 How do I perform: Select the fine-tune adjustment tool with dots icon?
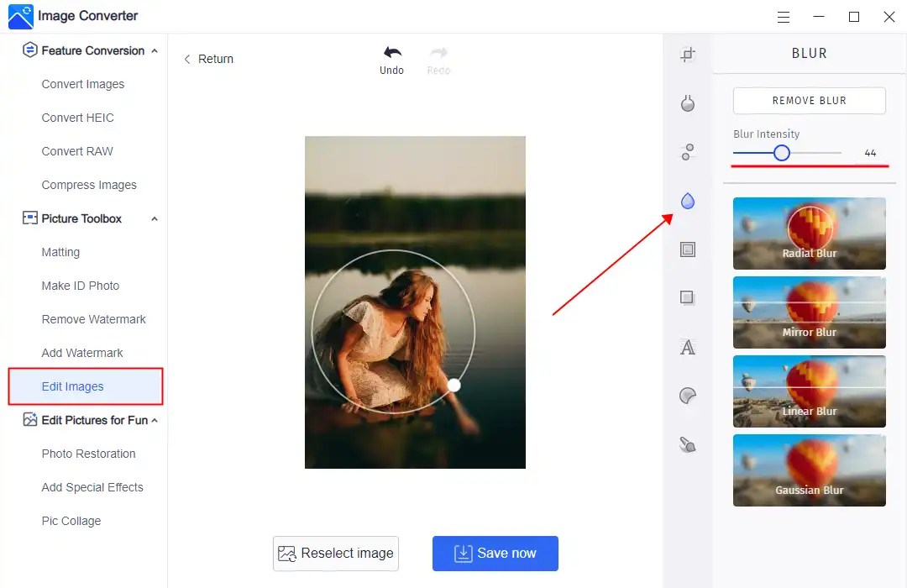click(x=688, y=151)
